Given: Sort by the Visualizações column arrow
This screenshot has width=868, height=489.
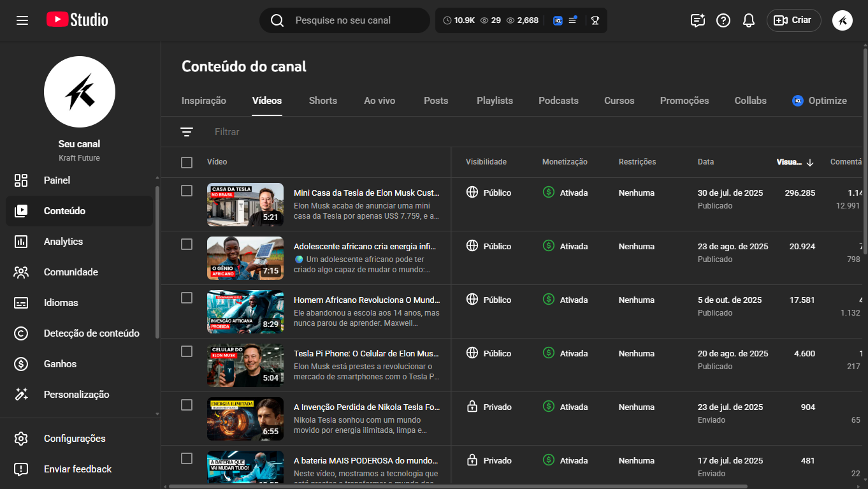Looking at the screenshot, I should [x=810, y=163].
